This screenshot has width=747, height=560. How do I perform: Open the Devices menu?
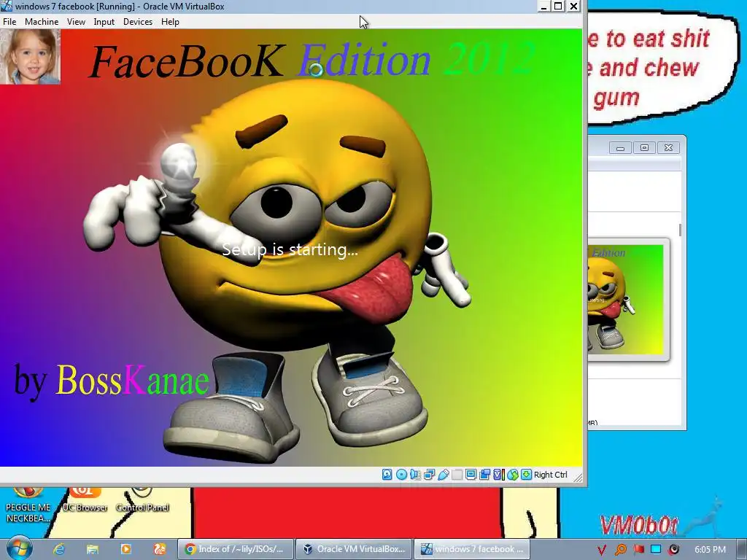tap(138, 21)
